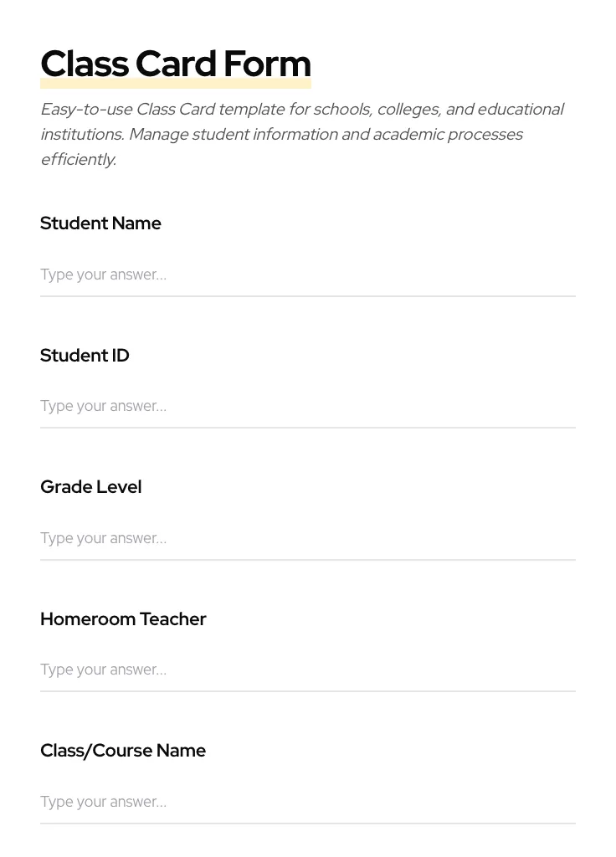Activate the Class/Course Name answer field
Viewport: 616px width, 857px height.
(307, 802)
